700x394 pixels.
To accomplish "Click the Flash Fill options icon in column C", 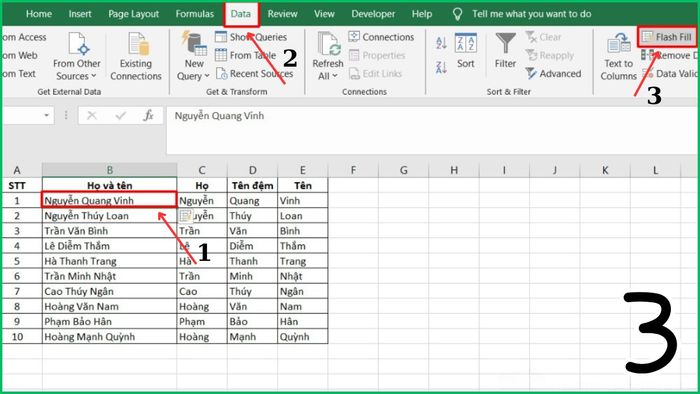I will (185, 216).
